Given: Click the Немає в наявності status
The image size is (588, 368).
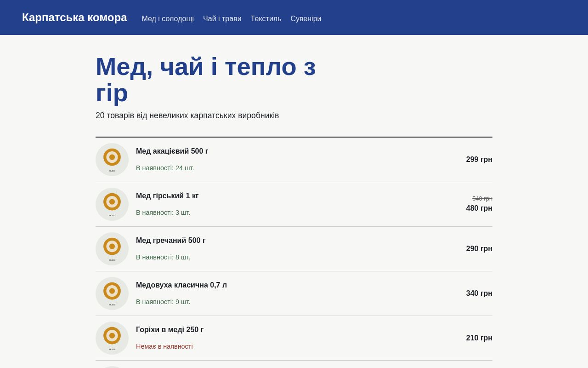Looking at the screenshot, I should point(164,346).
